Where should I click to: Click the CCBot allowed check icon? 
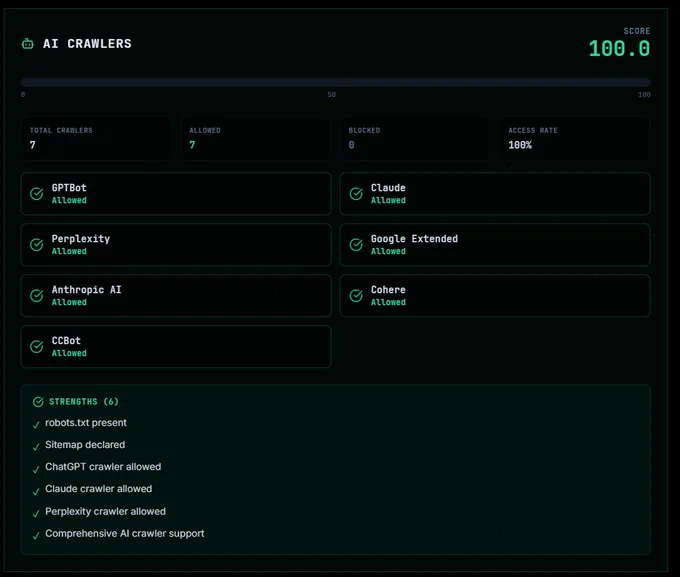(x=37, y=347)
